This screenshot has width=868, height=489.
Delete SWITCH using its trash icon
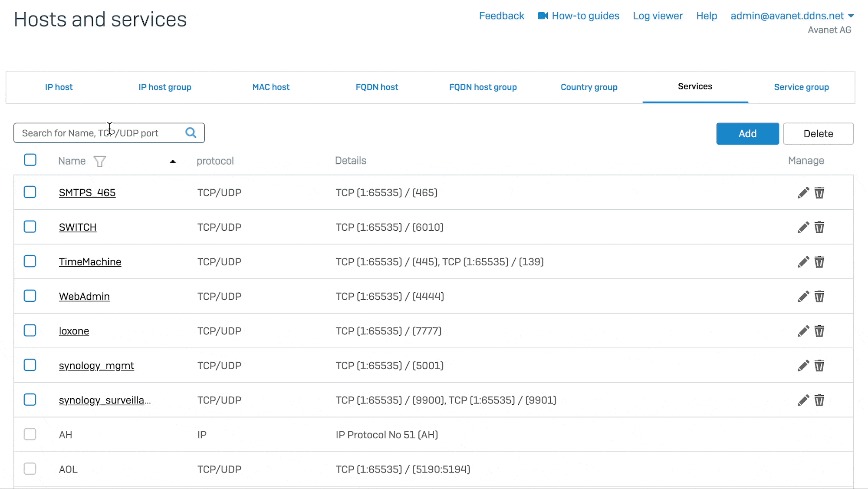[x=819, y=227]
